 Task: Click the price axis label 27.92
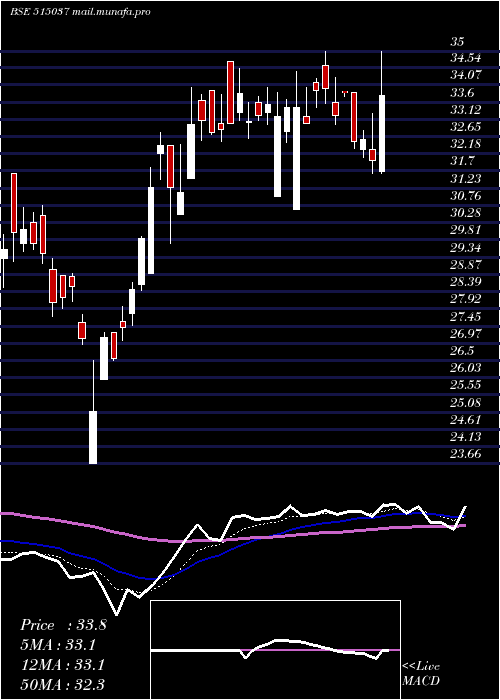[466, 299]
